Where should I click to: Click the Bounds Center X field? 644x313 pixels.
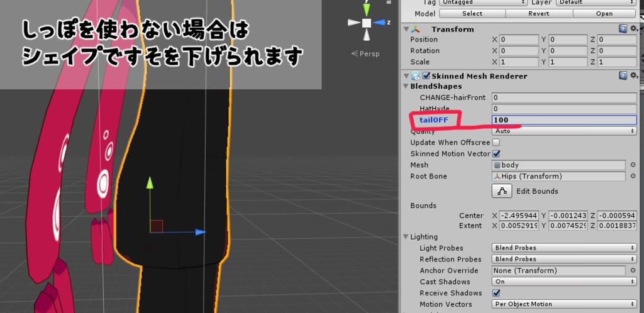519,216
